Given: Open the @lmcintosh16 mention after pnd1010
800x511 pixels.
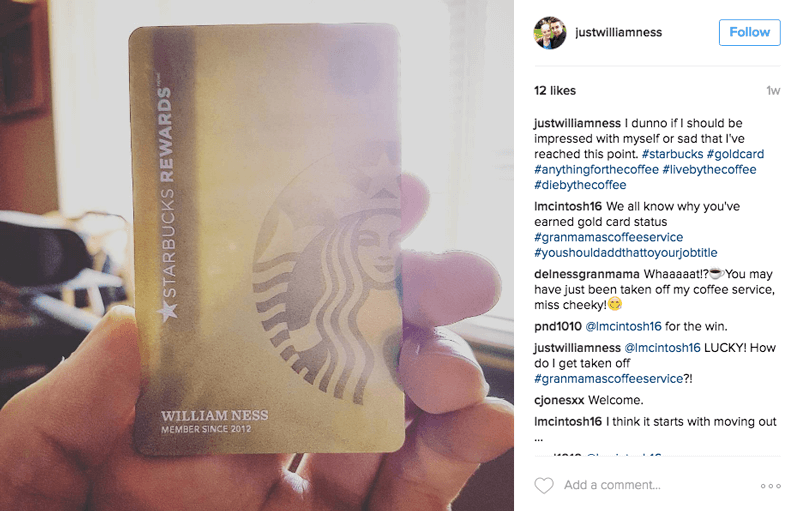Looking at the screenshot, I should coord(623,326).
